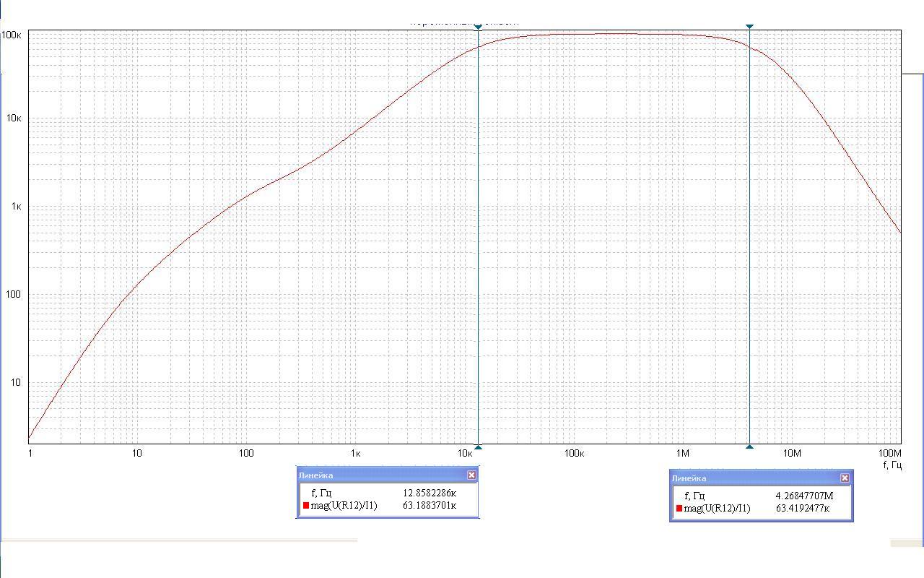Screen dimensions: 924x578
Task: Click the 1к label on the frequency axis
Action: [x=356, y=454]
